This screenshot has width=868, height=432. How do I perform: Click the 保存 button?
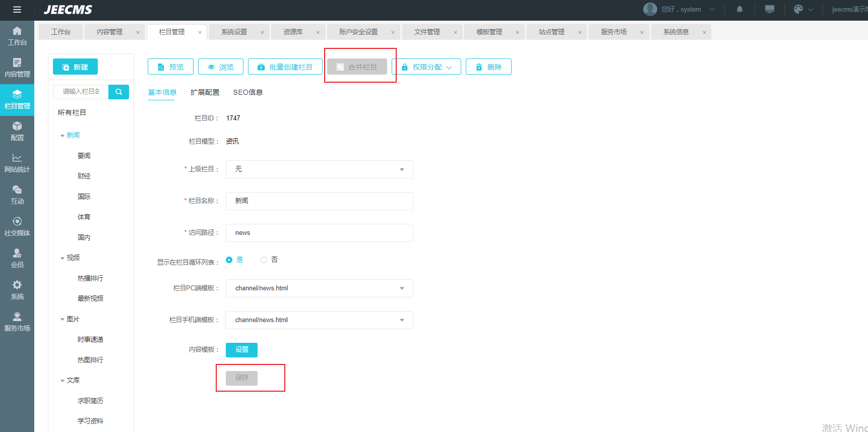(241, 378)
